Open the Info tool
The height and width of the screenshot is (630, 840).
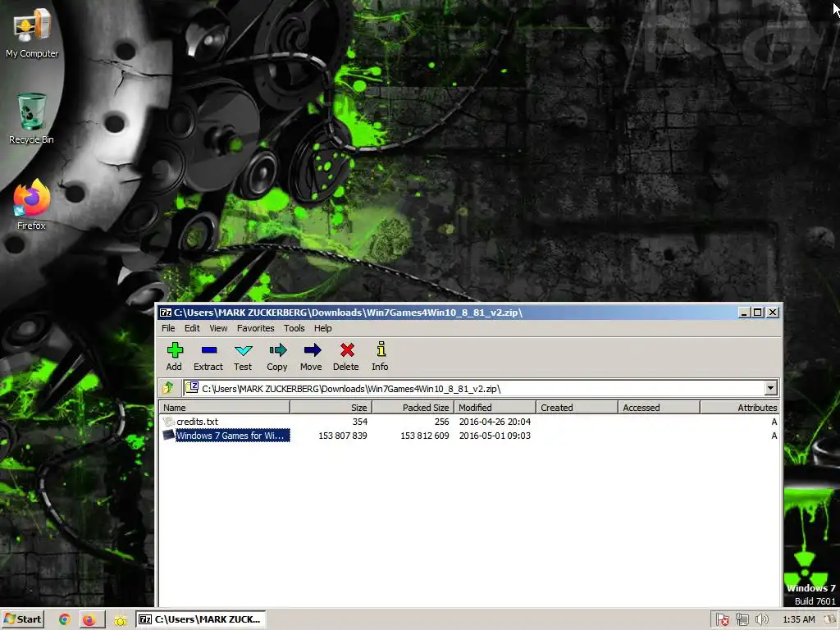click(381, 349)
